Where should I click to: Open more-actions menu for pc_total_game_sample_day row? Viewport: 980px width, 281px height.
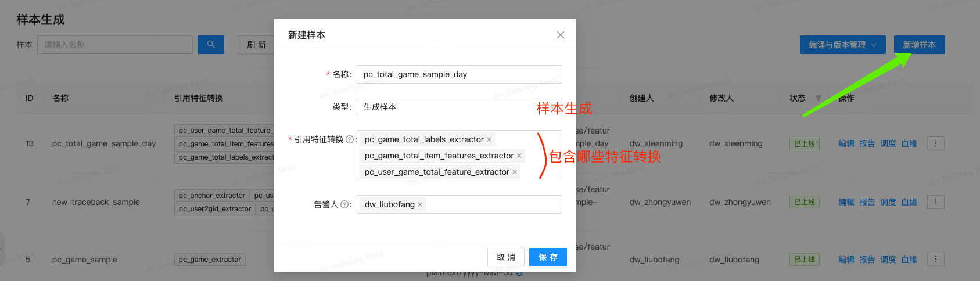[x=935, y=143]
